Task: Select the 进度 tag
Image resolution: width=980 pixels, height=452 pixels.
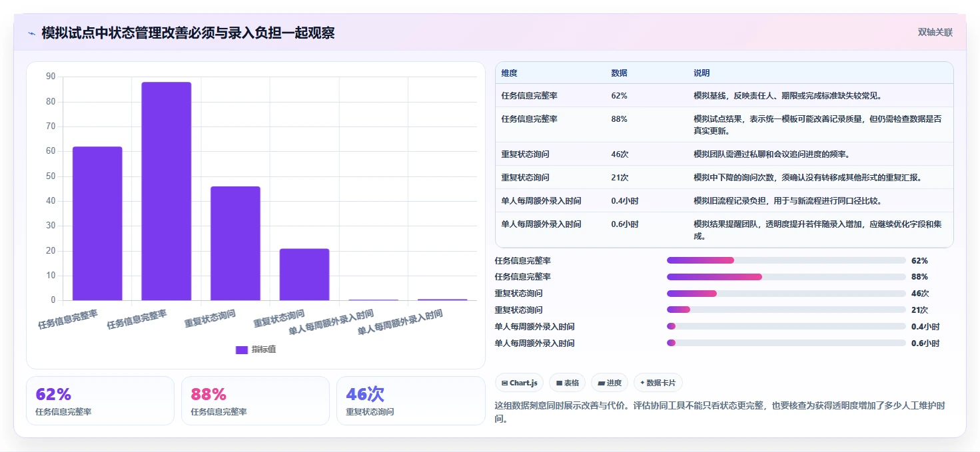Action: click(610, 383)
